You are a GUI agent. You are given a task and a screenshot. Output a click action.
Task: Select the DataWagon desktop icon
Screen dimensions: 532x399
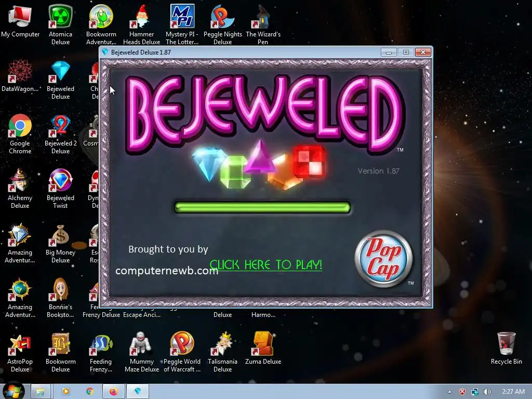[20, 75]
